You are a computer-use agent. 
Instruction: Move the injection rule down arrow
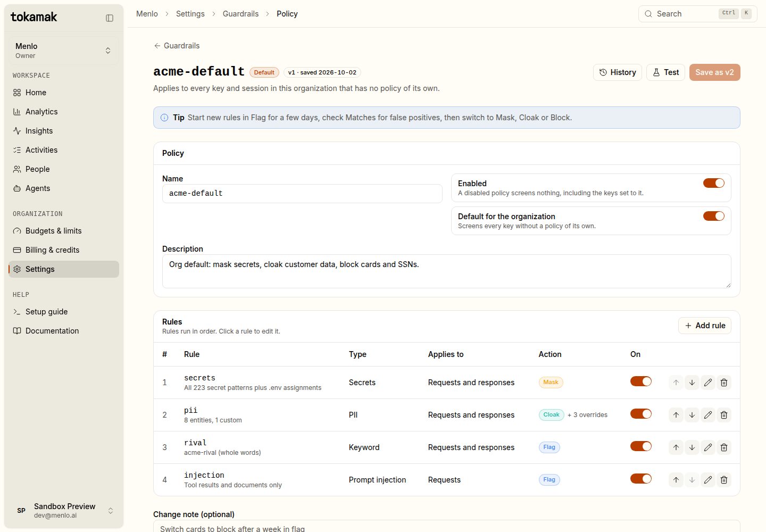[x=692, y=480]
